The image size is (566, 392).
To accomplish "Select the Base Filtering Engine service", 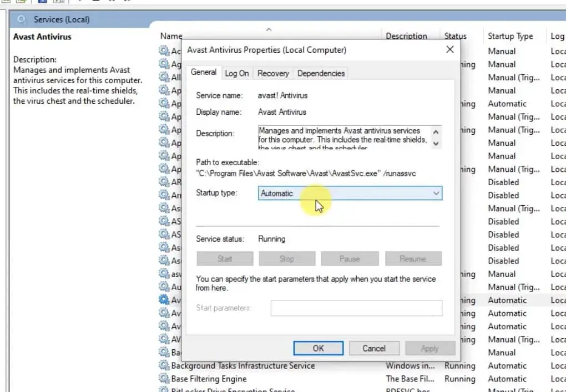I will [209, 379].
